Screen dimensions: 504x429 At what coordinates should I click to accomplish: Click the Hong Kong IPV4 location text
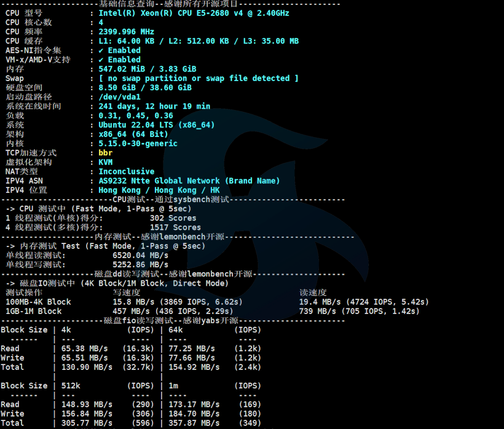(x=159, y=190)
